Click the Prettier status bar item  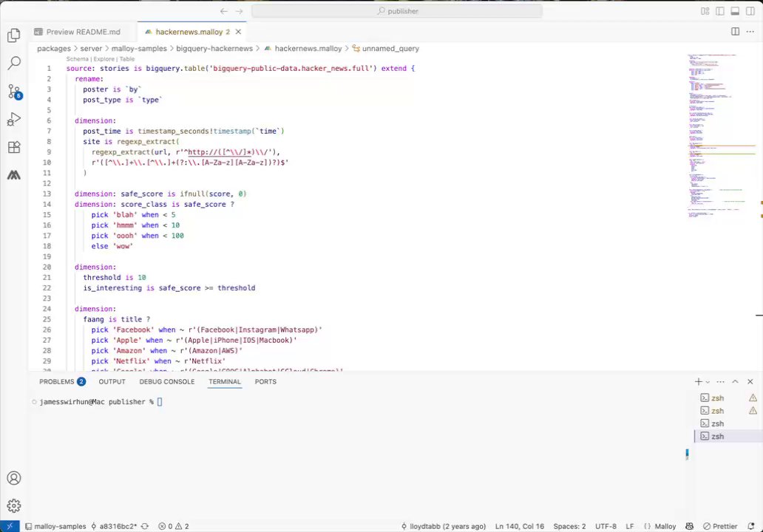click(720, 526)
